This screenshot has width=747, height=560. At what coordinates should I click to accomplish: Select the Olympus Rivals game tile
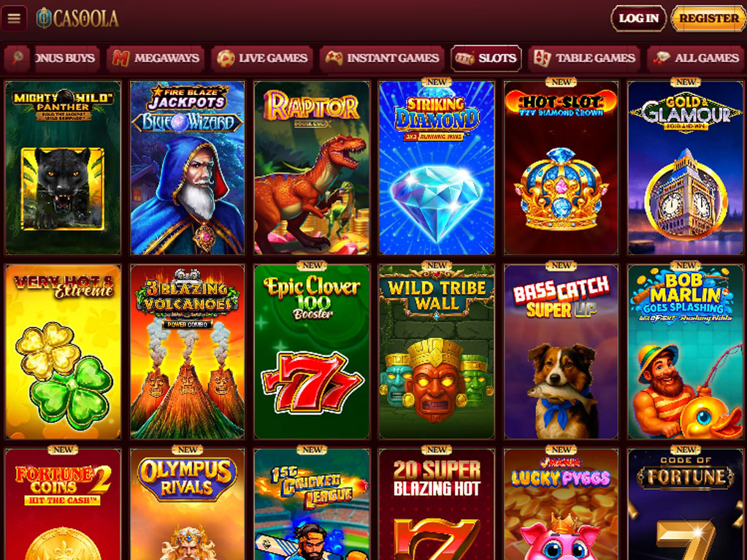pyautogui.click(x=187, y=505)
